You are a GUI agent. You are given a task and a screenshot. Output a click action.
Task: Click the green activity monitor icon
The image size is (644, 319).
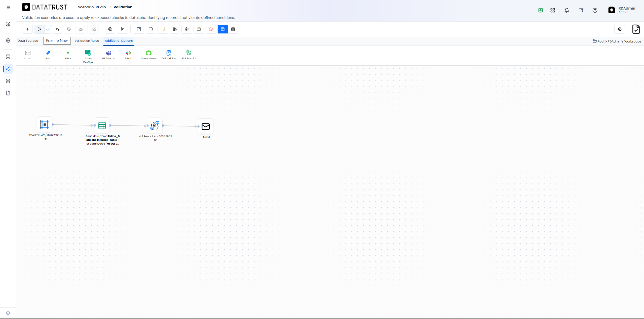[x=541, y=10]
